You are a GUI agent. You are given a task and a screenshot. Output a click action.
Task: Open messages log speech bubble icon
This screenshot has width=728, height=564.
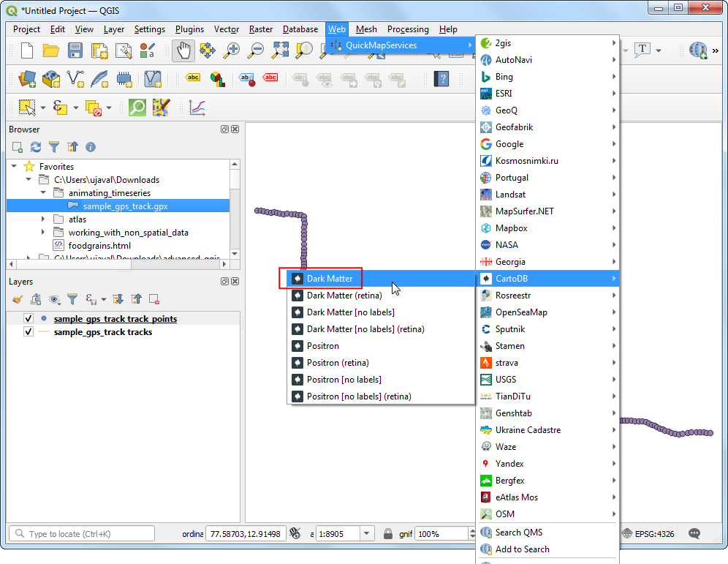[694, 534]
